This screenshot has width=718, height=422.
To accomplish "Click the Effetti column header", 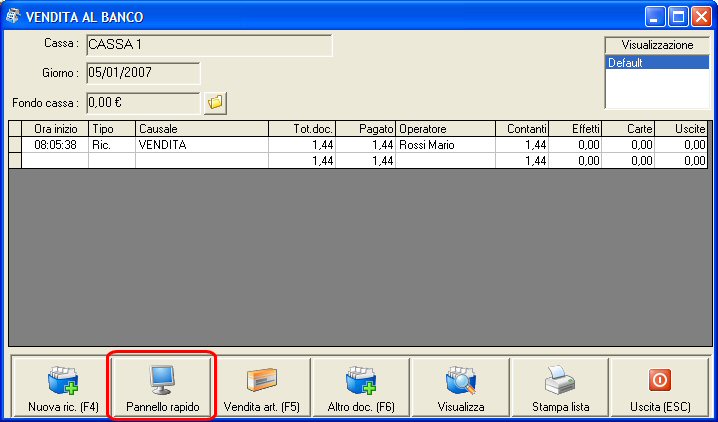I will pos(575,129).
